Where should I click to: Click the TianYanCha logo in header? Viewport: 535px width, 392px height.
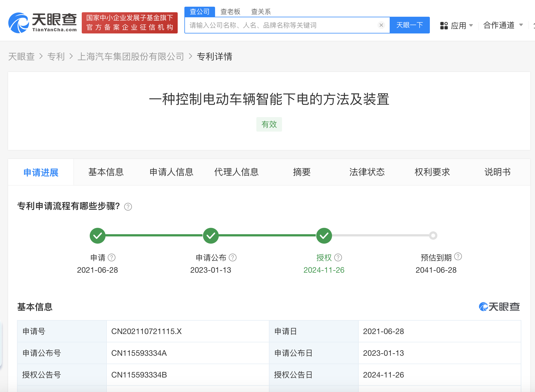(x=42, y=23)
